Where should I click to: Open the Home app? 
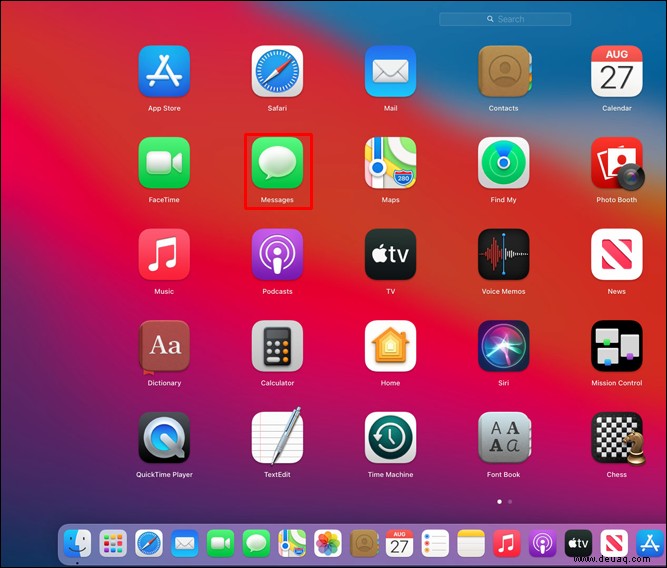pyautogui.click(x=390, y=346)
